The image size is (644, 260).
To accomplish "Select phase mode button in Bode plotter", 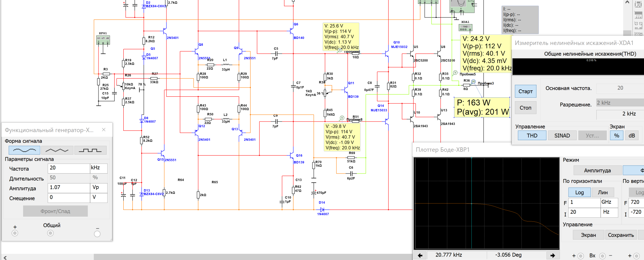I will tap(633, 170).
